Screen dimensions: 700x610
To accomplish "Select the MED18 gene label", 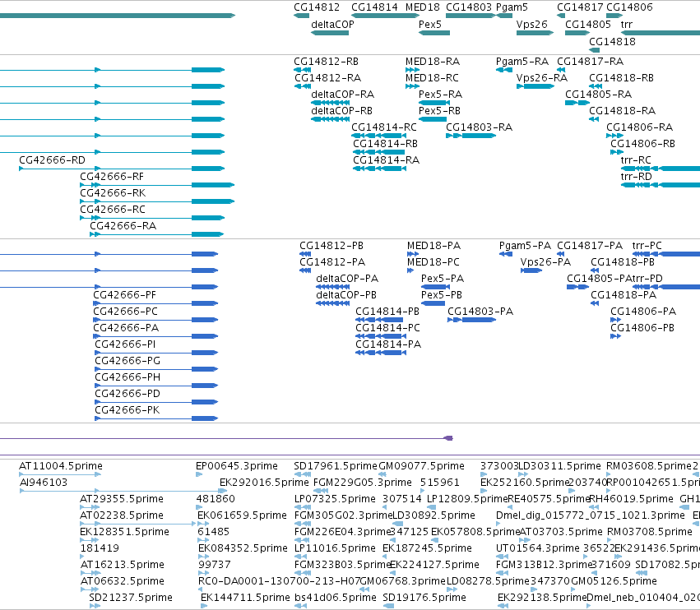I will pyautogui.click(x=422, y=7).
